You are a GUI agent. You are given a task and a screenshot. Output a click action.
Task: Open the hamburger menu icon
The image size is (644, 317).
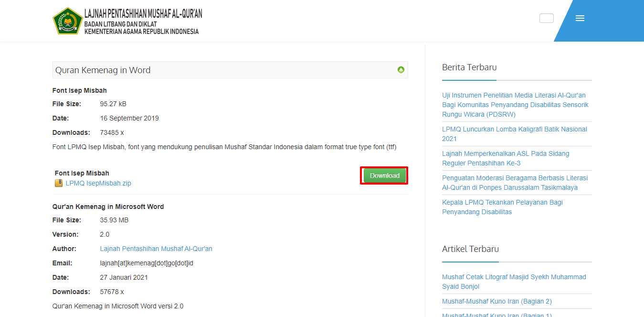pyautogui.click(x=580, y=18)
